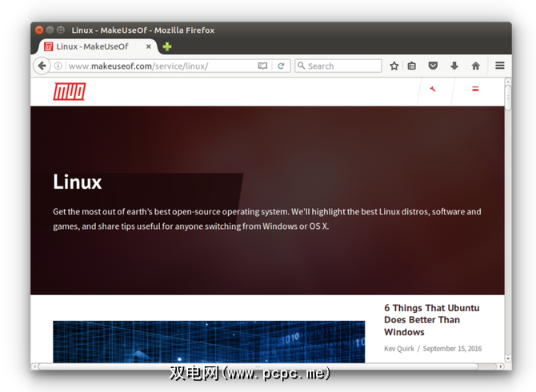Click the Linux page heading
The height and width of the screenshot is (392, 536).
(78, 182)
